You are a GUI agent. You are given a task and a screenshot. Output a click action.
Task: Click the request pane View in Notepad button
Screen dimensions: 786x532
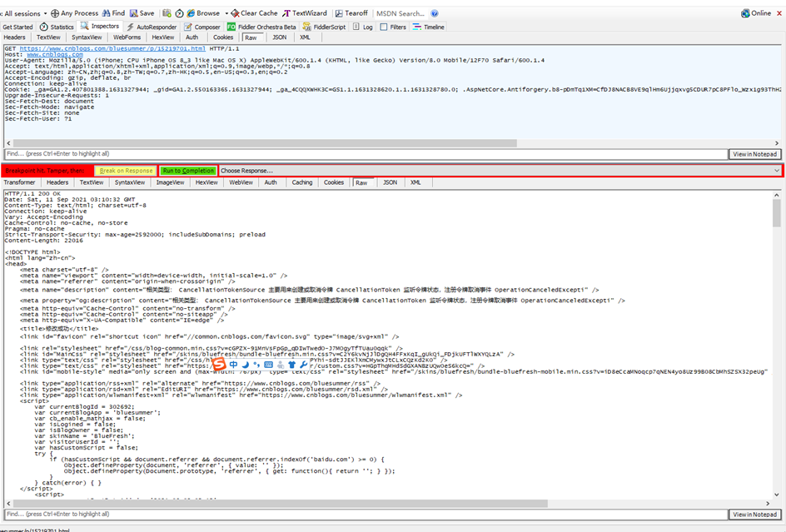click(x=754, y=154)
